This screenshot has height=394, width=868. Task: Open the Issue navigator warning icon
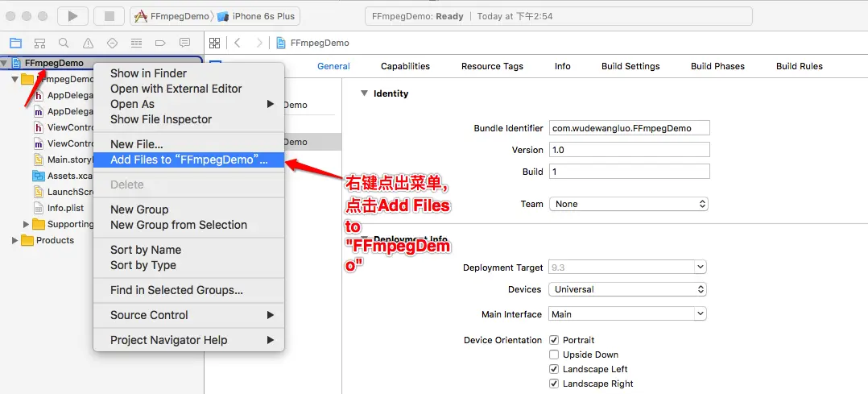click(x=88, y=43)
